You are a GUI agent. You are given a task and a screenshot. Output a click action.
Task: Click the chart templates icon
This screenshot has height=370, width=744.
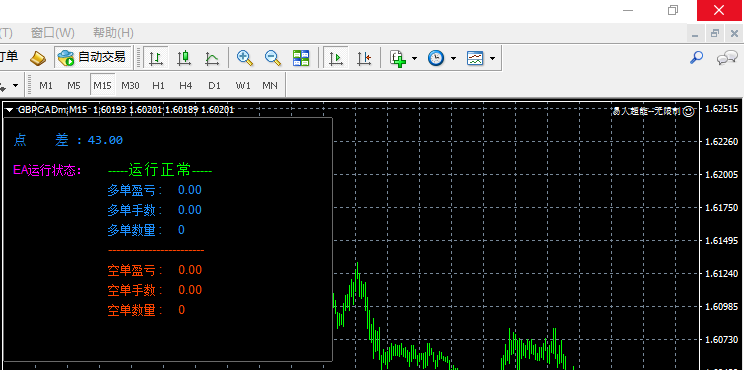tap(475, 58)
